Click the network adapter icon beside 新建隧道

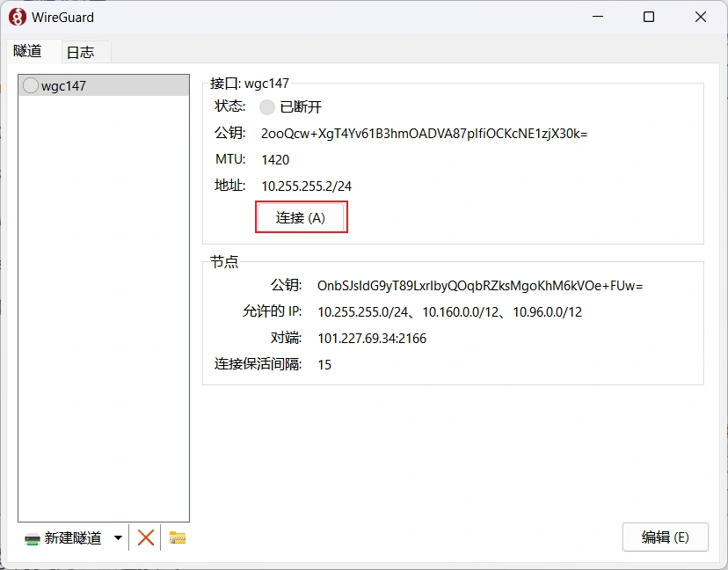[33, 539]
